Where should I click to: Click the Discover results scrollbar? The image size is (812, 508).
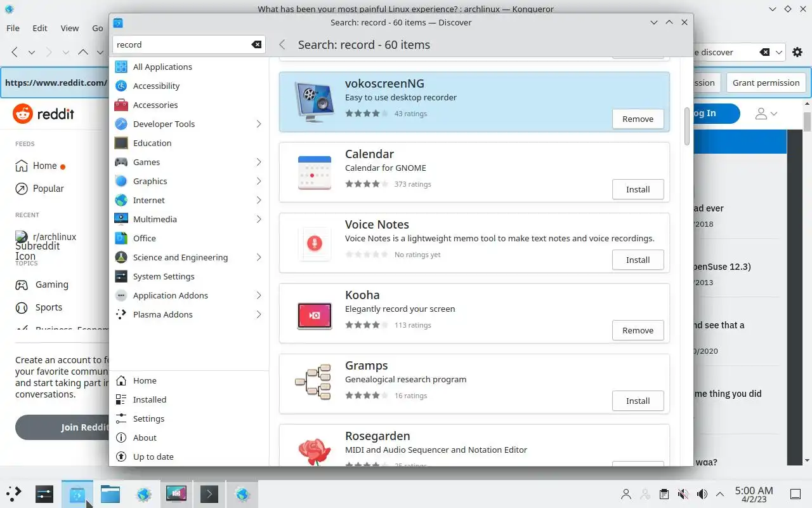click(x=686, y=126)
